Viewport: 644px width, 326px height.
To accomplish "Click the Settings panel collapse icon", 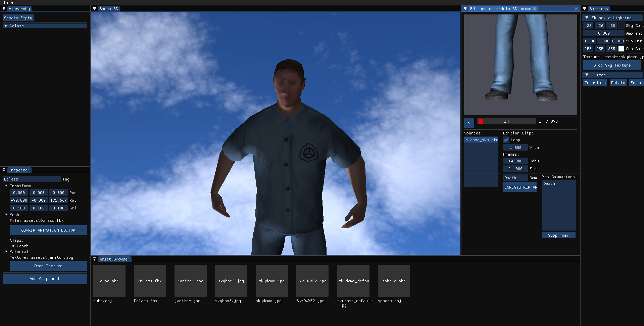I will 585,8.
